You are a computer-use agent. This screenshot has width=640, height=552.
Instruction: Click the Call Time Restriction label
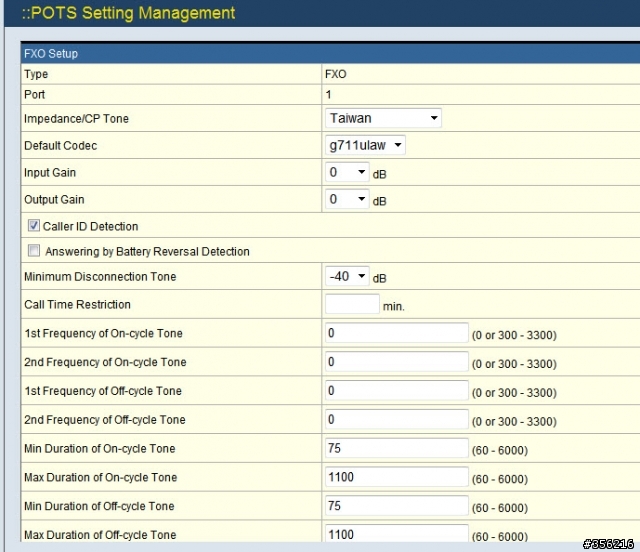pyautogui.click(x=77, y=304)
